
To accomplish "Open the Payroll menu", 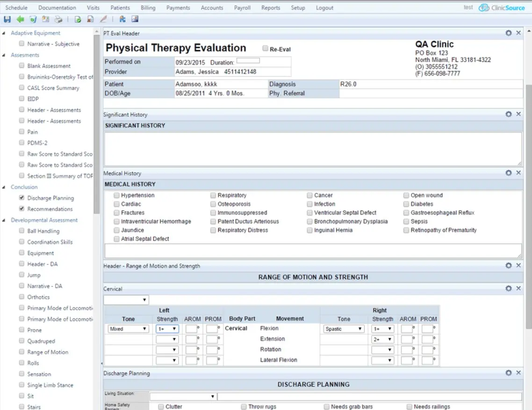I will (x=242, y=7).
